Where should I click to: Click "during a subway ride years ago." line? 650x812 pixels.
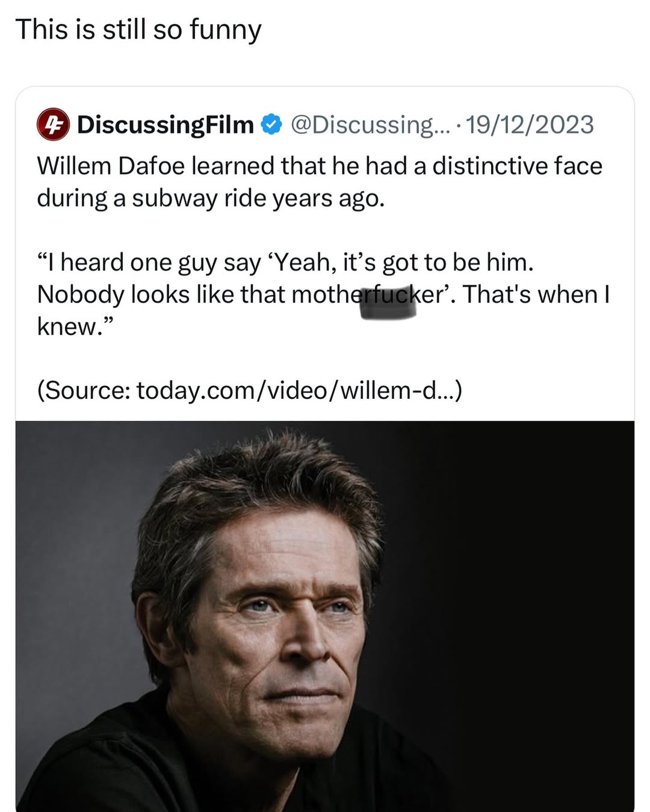(211, 198)
